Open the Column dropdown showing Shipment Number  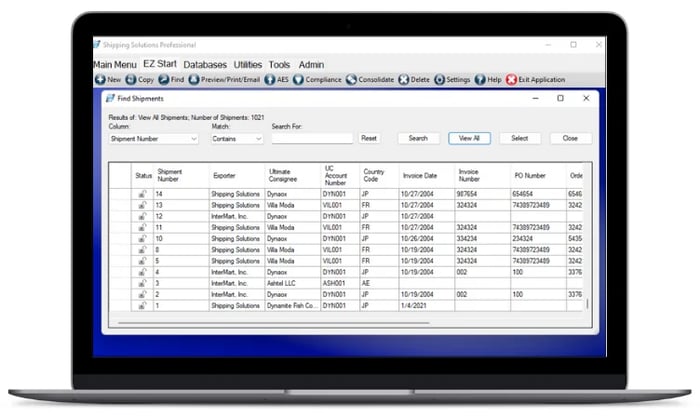click(x=154, y=139)
